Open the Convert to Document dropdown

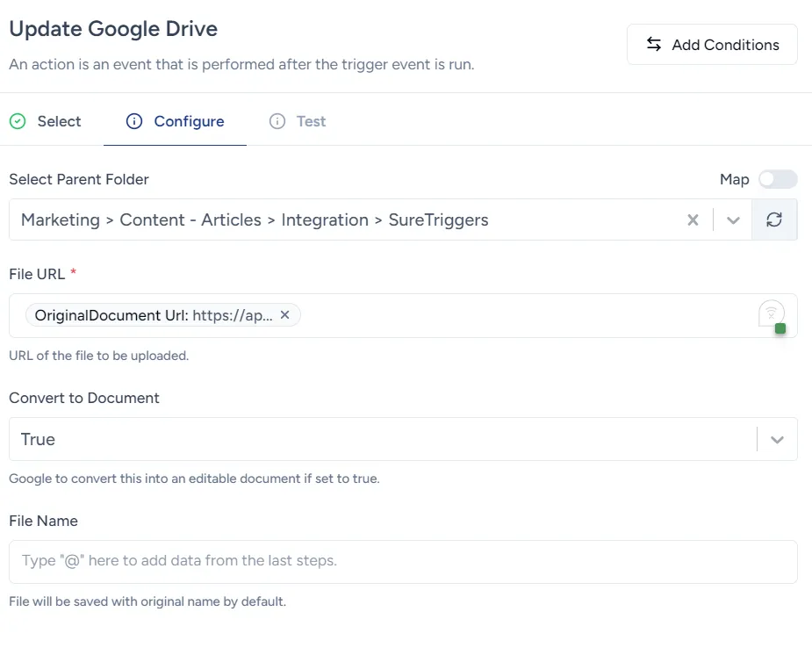776,439
